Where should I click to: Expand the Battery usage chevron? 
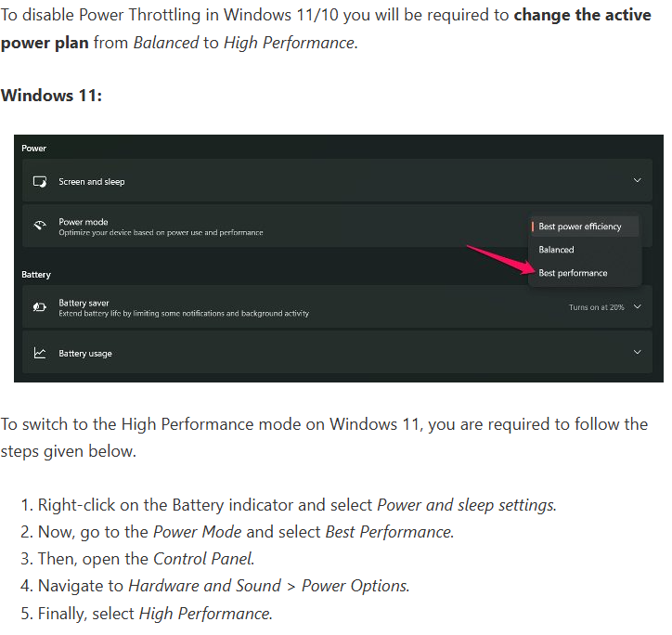(x=638, y=353)
